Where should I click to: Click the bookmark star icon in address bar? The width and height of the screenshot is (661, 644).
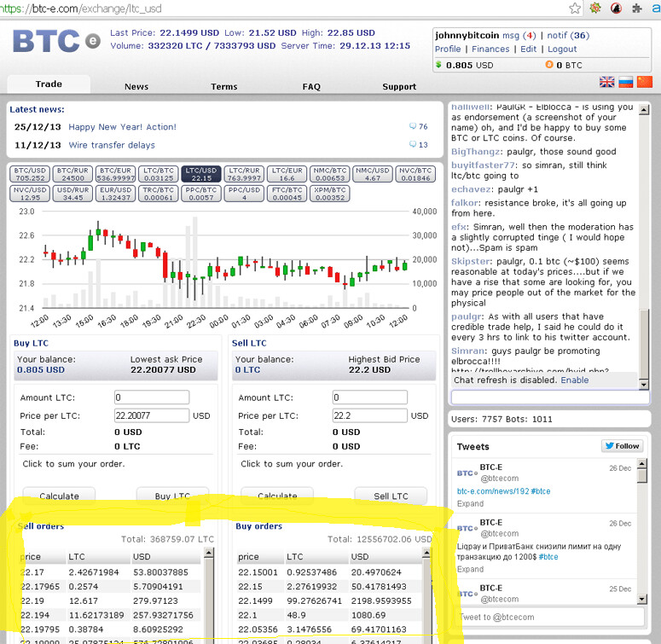click(575, 8)
